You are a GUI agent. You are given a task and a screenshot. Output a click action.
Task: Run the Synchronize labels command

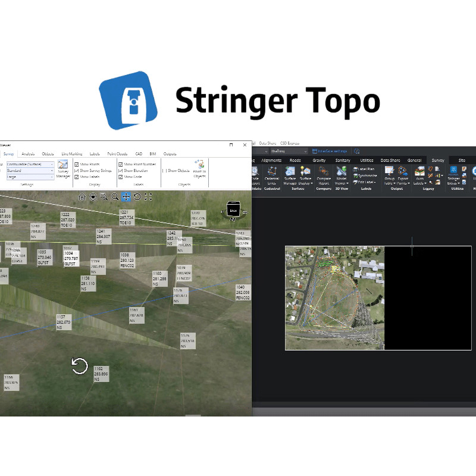[365, 176]
